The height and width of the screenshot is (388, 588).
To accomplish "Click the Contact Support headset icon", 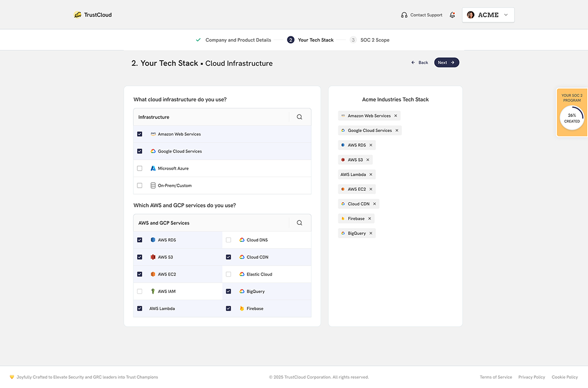I will 404,15.
